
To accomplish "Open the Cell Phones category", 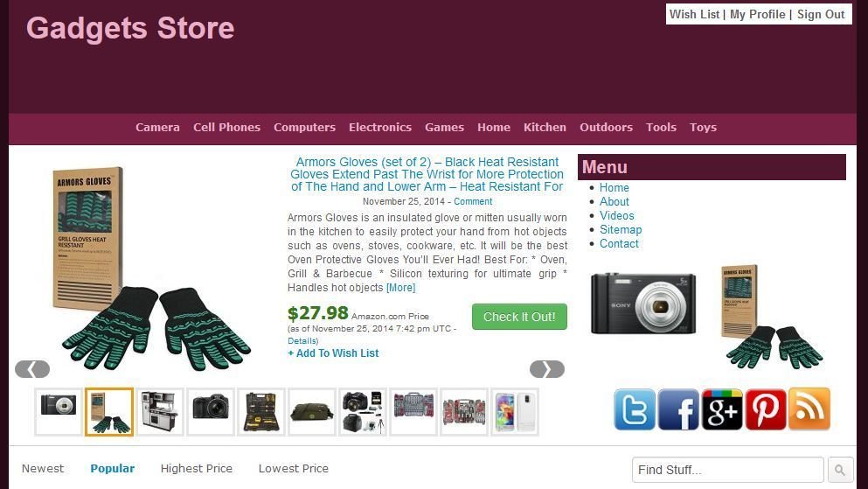I will pyautogui.click(x=226, y=128).
